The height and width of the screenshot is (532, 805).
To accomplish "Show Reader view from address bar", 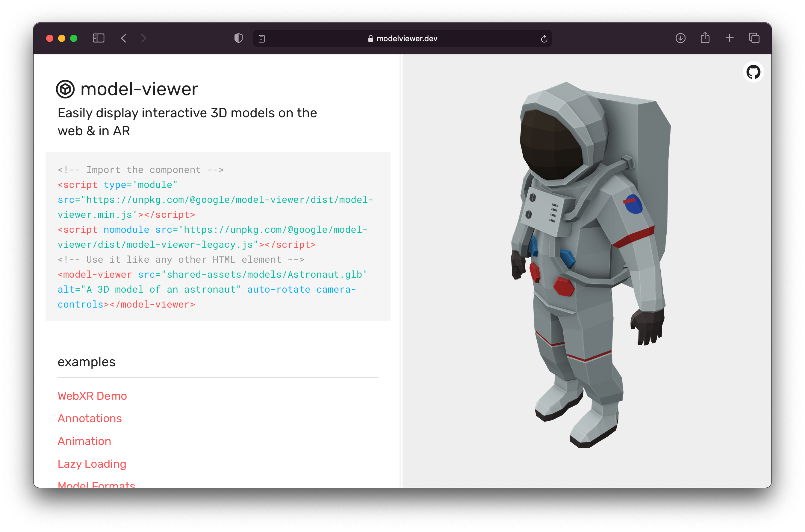I will [x=261, y=39].
